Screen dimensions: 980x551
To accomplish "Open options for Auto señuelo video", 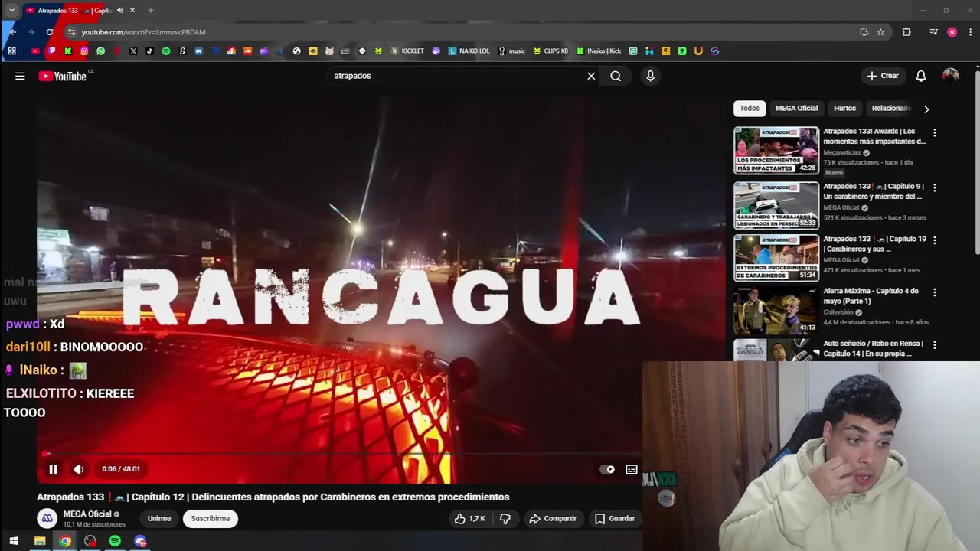I will (x=934, y=345).
